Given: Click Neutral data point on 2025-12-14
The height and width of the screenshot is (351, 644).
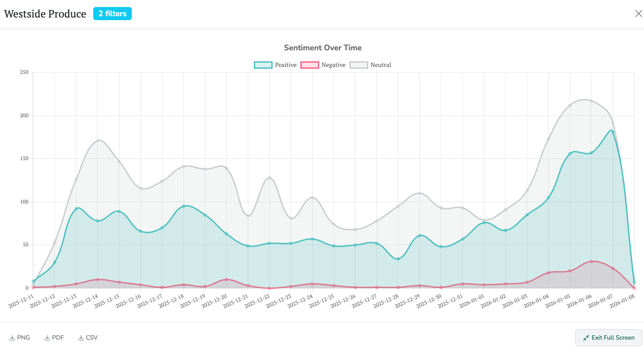Looking at the screenshot, I should pyautogui.click(x=98, y=140).
